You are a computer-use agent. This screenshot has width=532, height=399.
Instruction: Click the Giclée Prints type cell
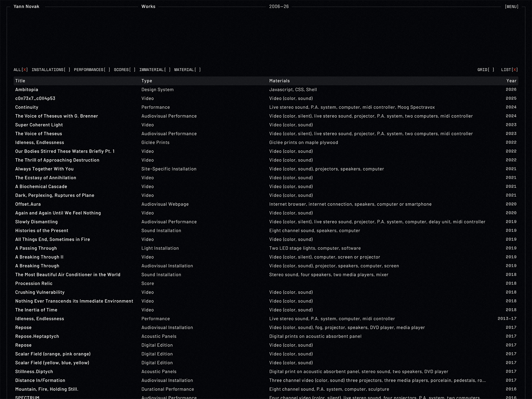click(x=155, y=143)
